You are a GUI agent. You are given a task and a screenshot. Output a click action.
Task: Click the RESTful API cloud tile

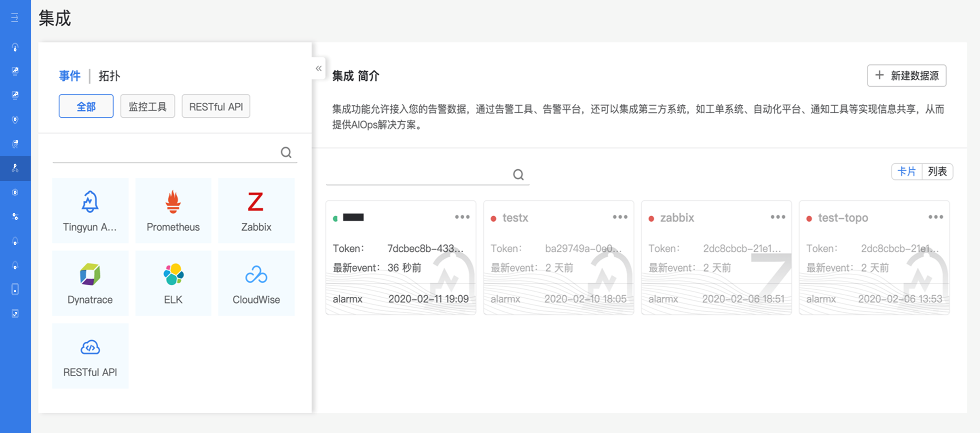point(90,355)
